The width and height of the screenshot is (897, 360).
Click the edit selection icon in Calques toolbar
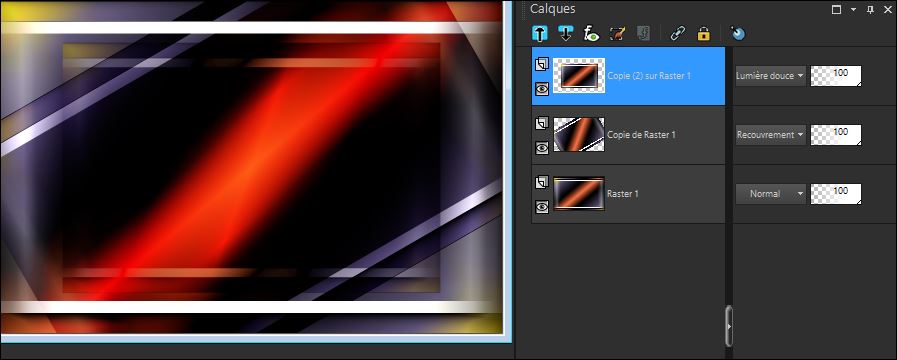point(617,34)
